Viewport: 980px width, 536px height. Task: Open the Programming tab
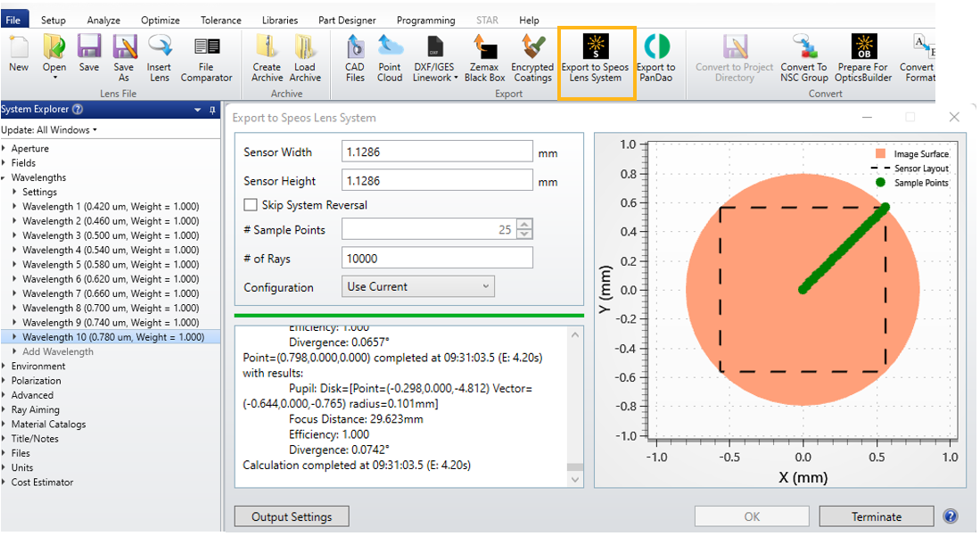tap(425, 20)
